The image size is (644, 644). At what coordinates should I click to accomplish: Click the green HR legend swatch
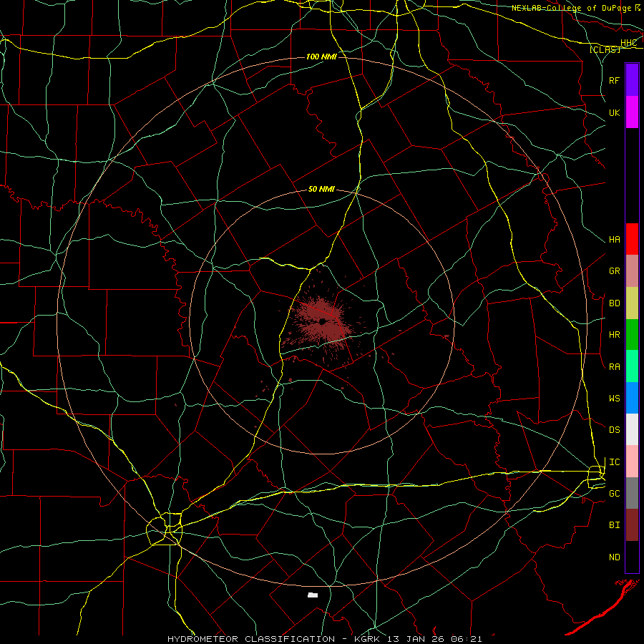(632, 335)
